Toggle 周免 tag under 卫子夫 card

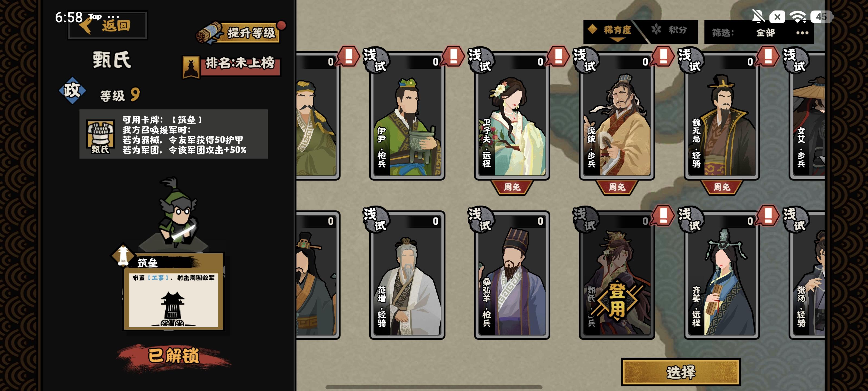tap(512, 187)
